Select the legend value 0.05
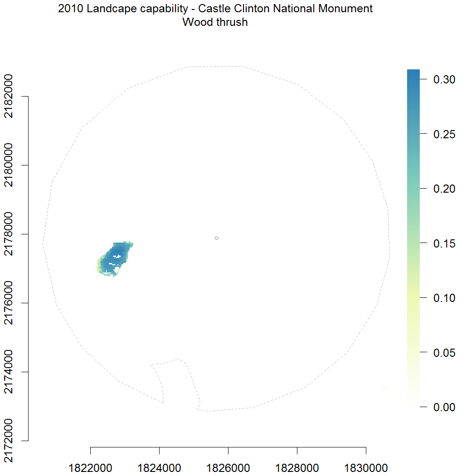 (444, 353)
